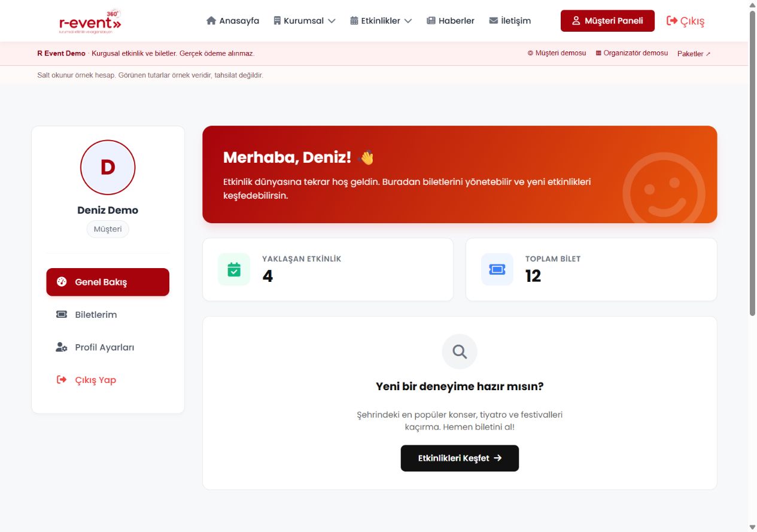Screen dimensions: 757x532
Task: Click the avatar circle with letter D
Action: [x=108, y=168]
